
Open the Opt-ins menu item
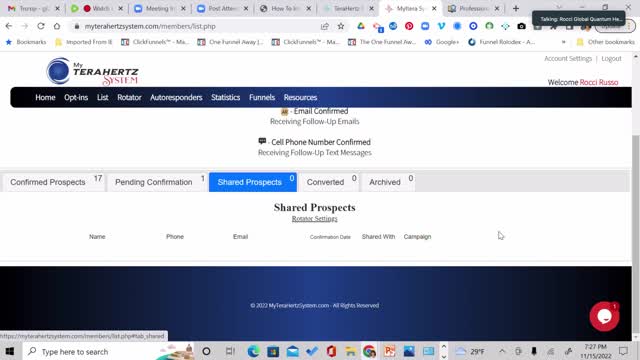point(76,98)
